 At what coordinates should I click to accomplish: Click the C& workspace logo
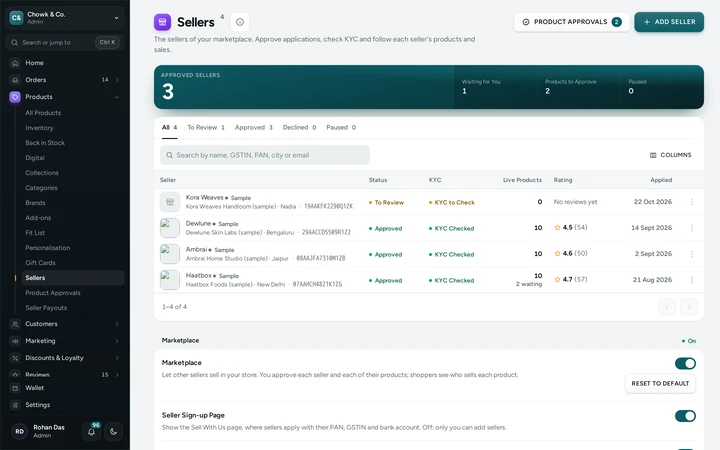pos(16,18)
